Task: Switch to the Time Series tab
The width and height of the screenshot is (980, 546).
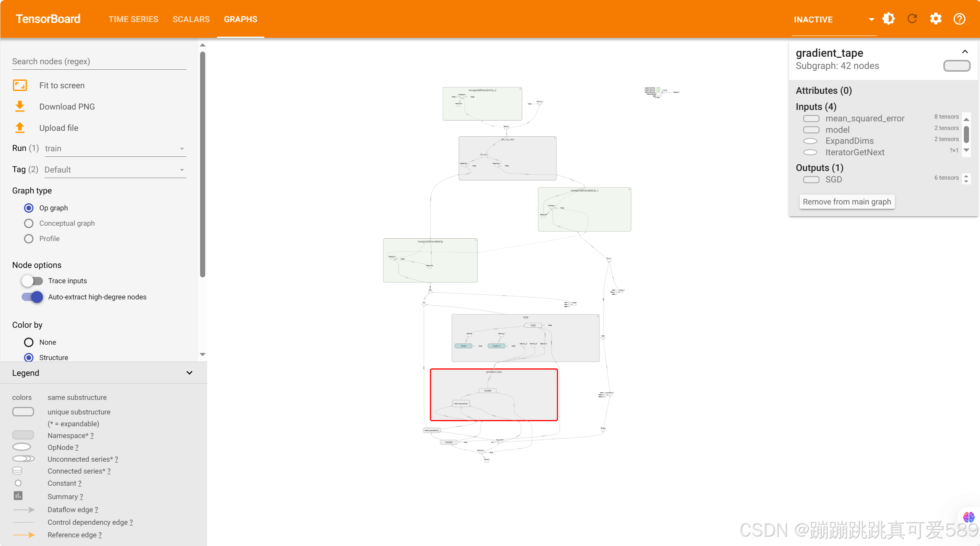Action: click(x=134, y=19)
